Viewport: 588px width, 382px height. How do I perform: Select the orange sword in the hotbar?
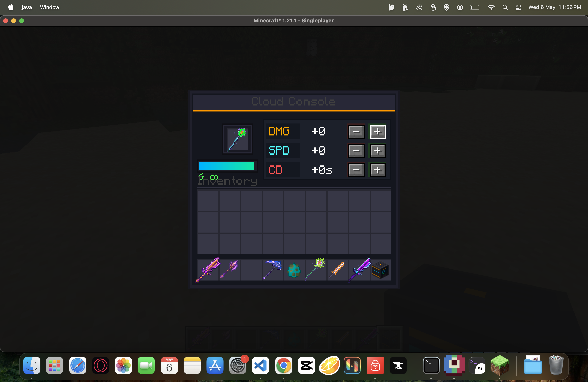click(337, 269)
